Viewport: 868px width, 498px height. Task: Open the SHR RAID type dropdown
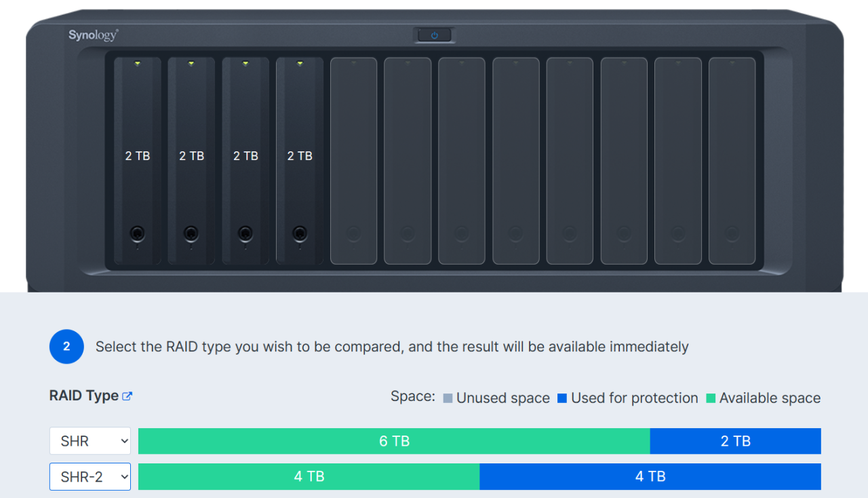click(x=90, y=440)
